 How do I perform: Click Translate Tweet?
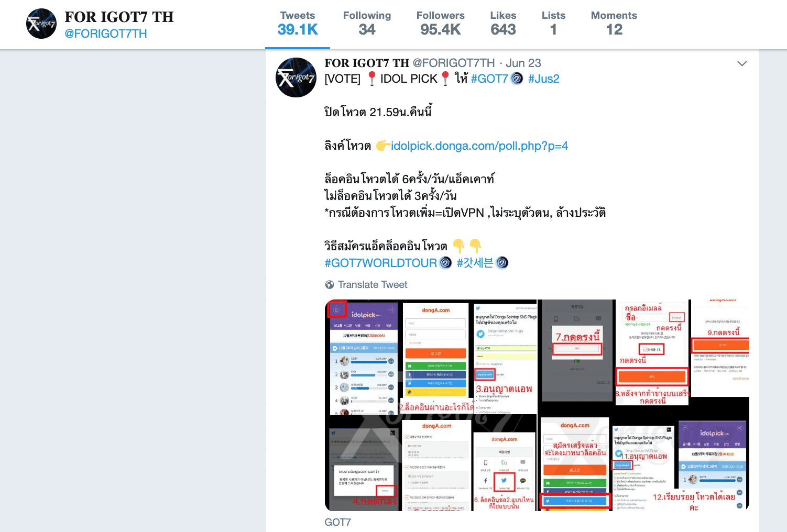point(373,285)
